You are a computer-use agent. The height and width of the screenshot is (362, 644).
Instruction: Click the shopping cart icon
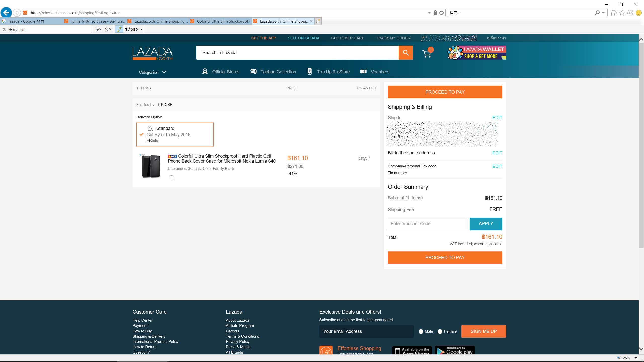click(427, 54)
